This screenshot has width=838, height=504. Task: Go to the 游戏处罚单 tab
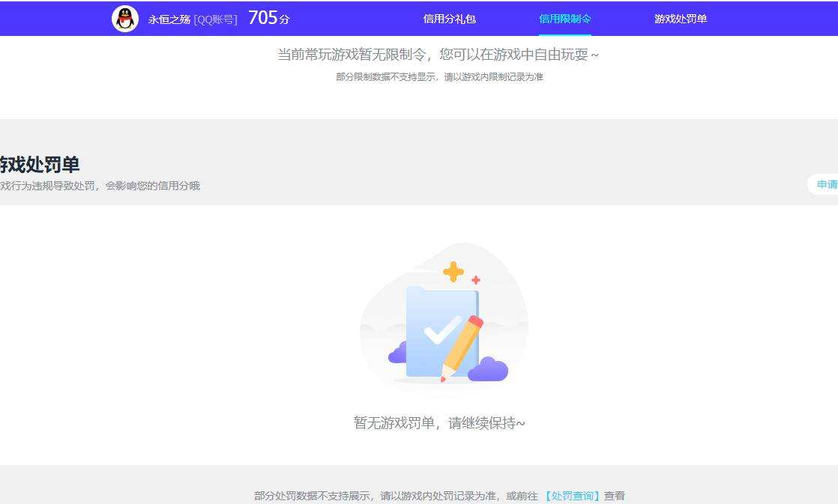point(681,19)
